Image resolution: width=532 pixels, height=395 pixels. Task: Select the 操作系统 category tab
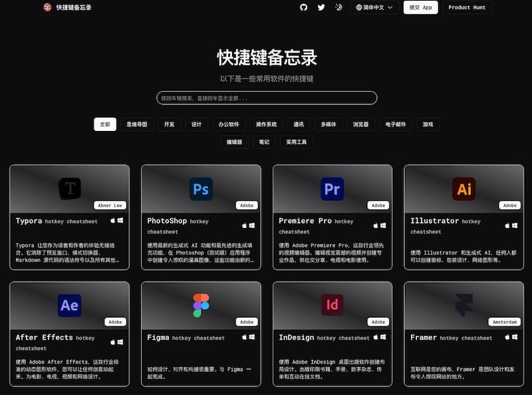267,124
